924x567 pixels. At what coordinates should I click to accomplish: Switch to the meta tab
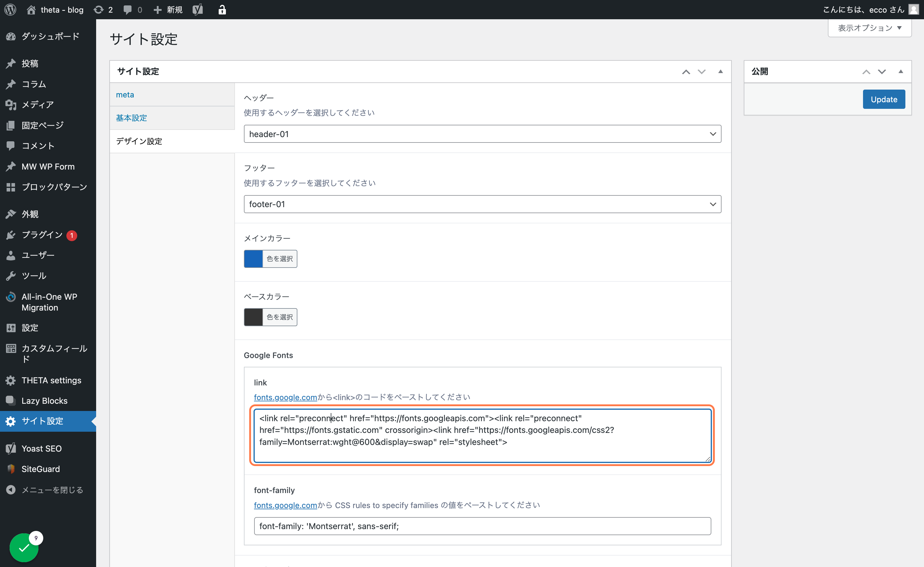(172, 95)
